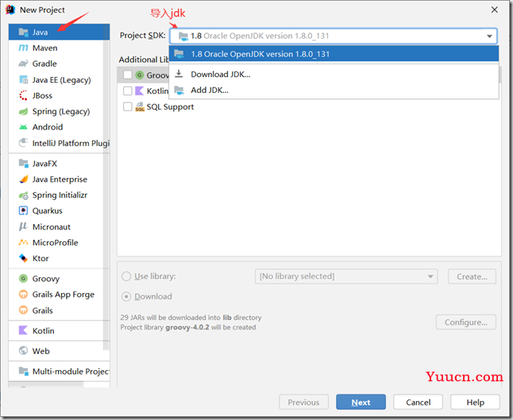The width and height of the screenshot is (513, 420).
Task: Click the MicroProfile icon
Action: (x=23, y=242)
